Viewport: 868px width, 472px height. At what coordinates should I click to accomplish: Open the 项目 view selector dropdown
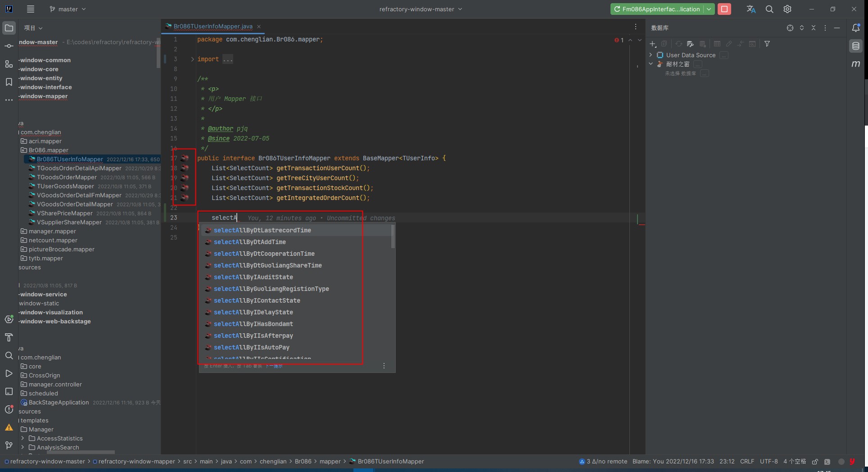[x=33, y=28]
